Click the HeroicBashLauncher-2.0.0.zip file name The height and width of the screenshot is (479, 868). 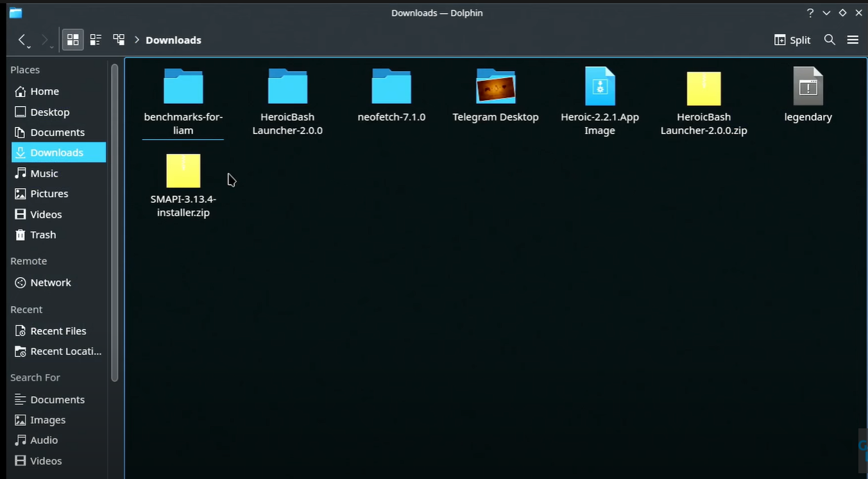pyautogui.click(x=704, y=124)
